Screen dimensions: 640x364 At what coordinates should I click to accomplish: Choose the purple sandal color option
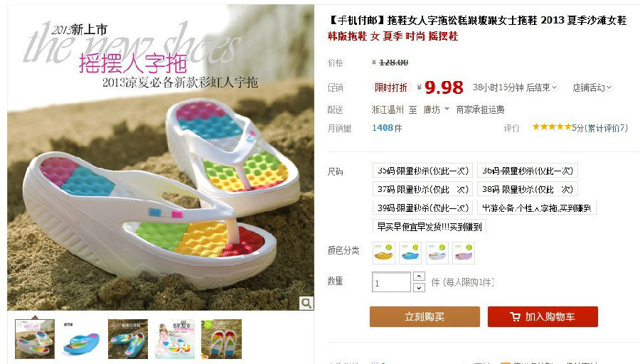tap(463, 252)
